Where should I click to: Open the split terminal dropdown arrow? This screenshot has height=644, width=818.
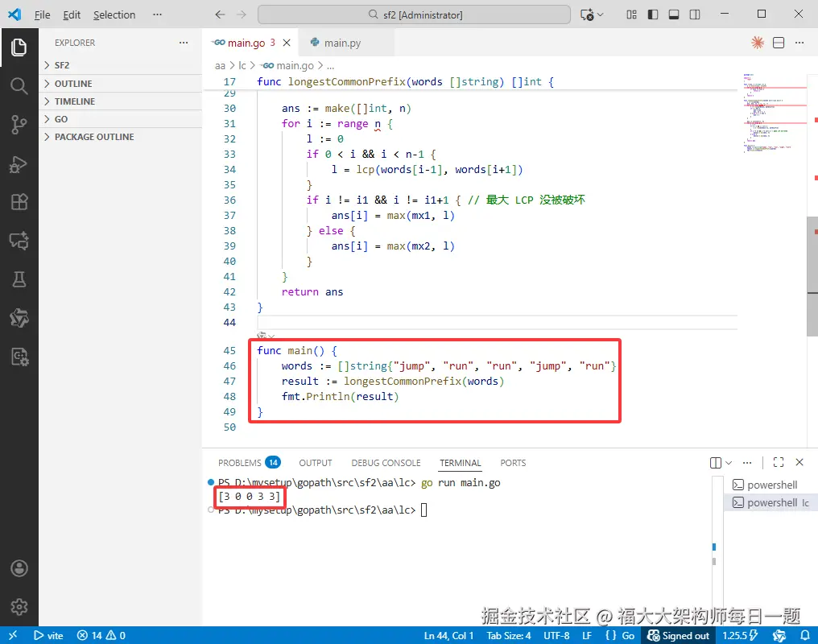click(729, 463)
